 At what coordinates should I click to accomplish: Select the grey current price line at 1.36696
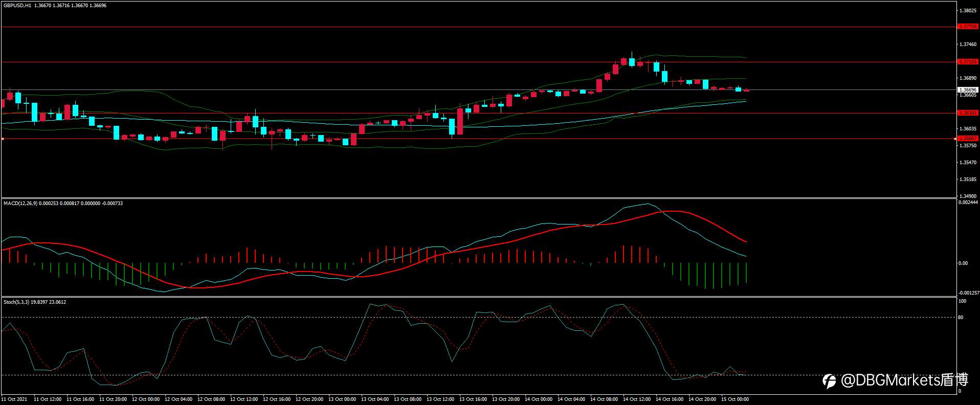coord(478,89)
